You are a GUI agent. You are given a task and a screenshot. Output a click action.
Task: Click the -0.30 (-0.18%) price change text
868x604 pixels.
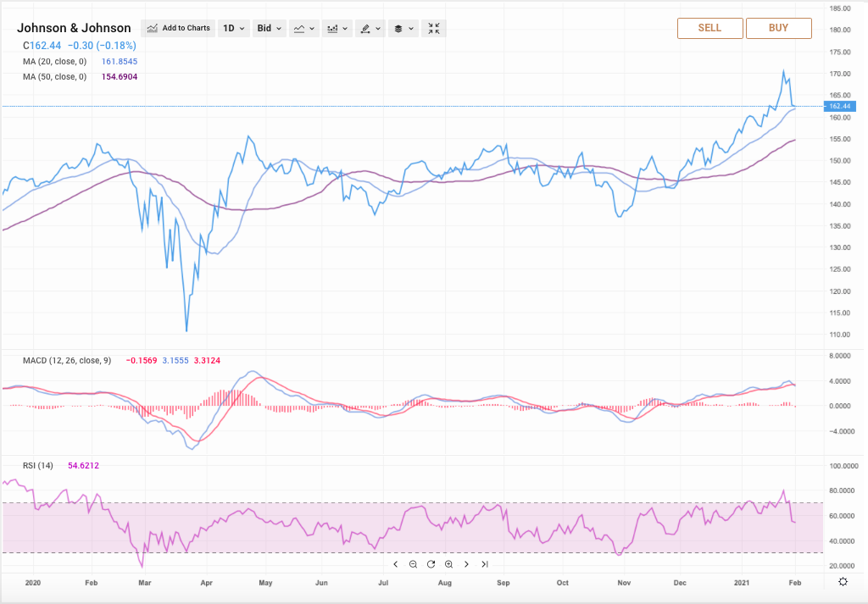pos(102,46)
